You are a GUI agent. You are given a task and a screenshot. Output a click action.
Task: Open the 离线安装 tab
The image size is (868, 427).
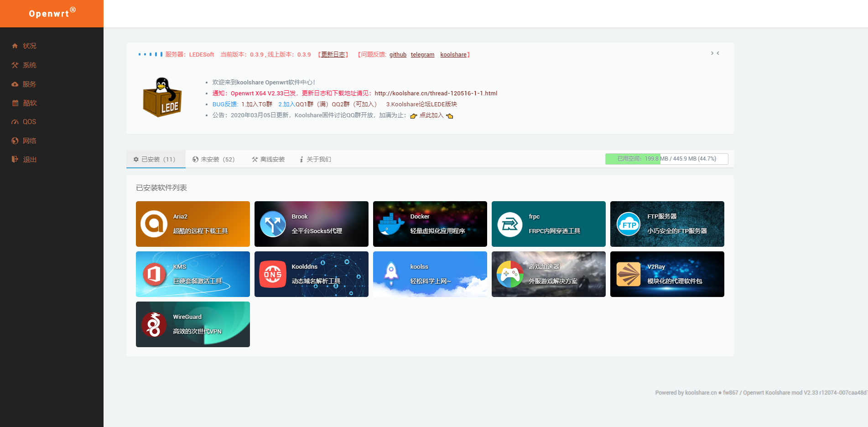(268, 159)
